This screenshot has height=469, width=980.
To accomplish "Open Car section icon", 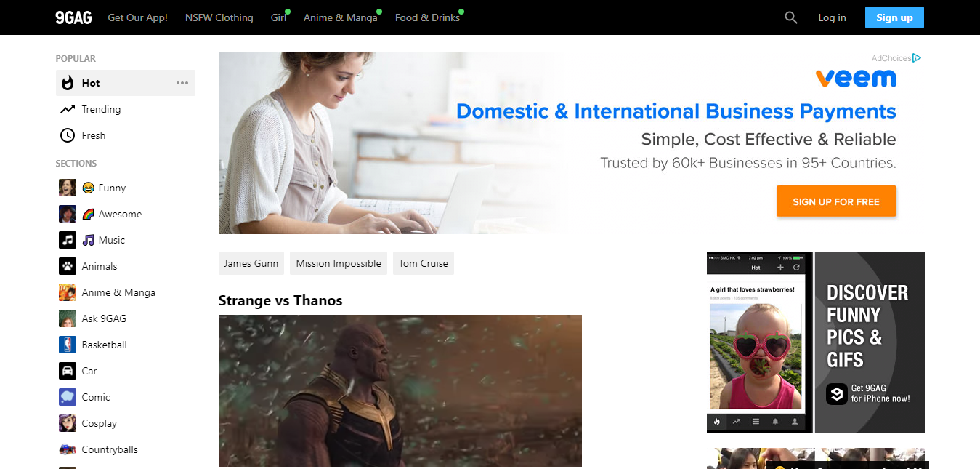I will [68, 371].
